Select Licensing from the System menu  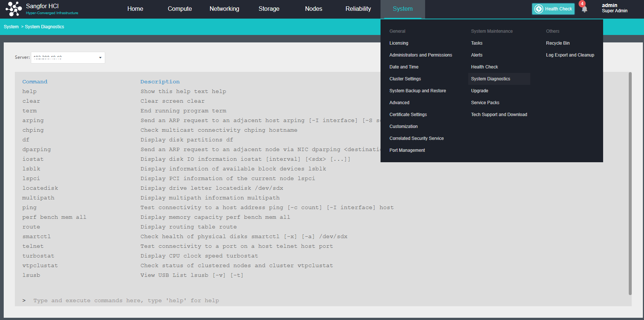(399, 43)
